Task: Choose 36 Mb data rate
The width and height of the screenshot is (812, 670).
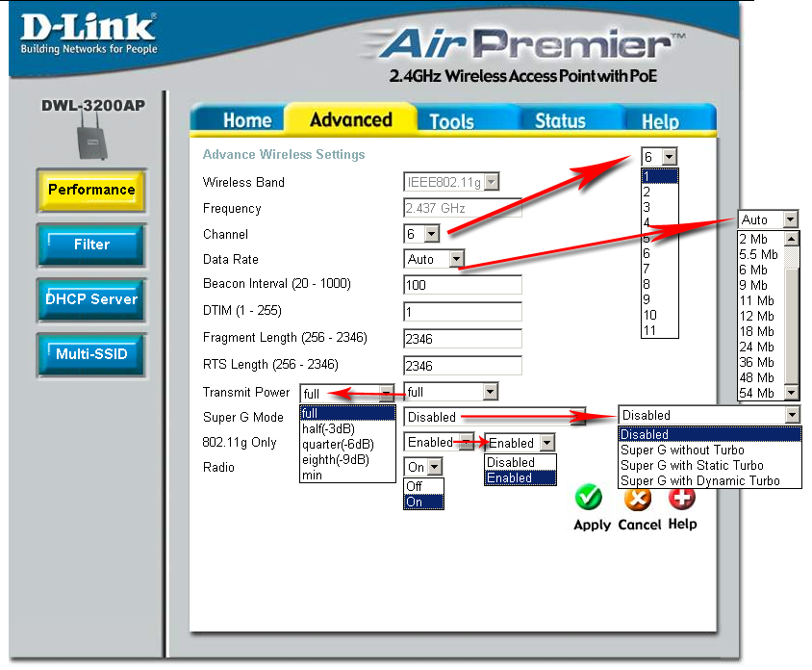Action: pyautogui.click(x=761, y=362)
